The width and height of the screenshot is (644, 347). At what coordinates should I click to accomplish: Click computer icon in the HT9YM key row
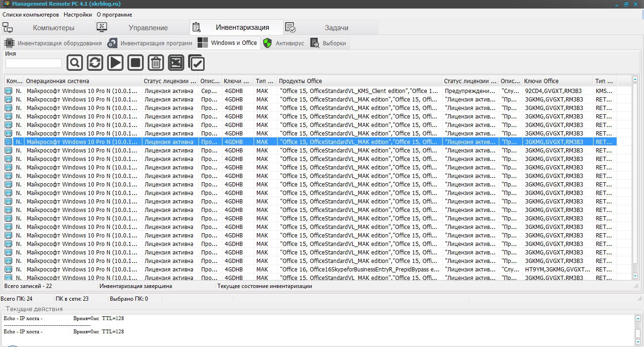[x=9, y=269]
